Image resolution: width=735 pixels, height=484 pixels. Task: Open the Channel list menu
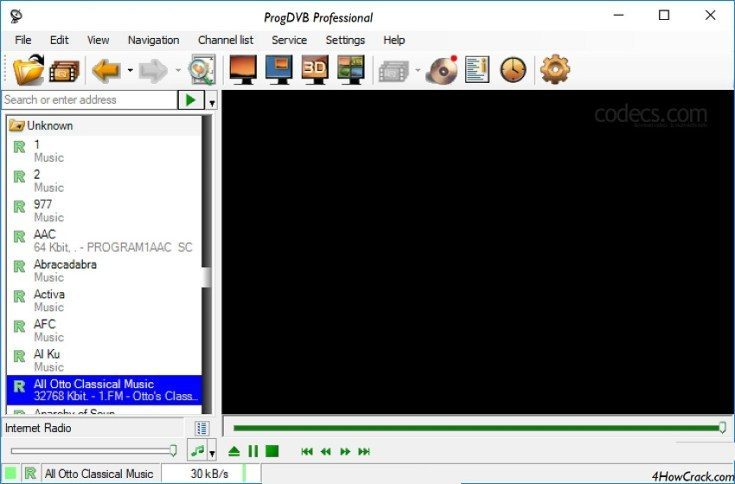click(225, 40)
